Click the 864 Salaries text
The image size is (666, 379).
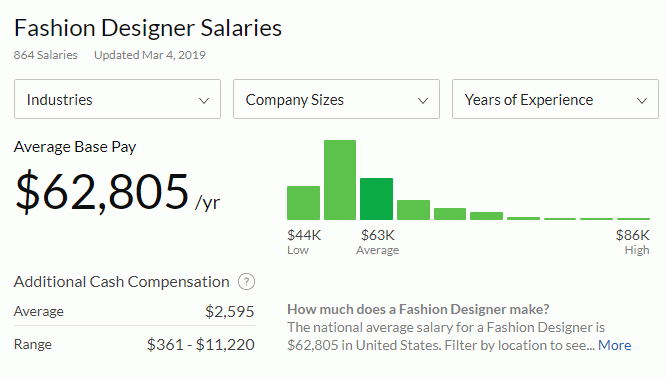(45, 55)
